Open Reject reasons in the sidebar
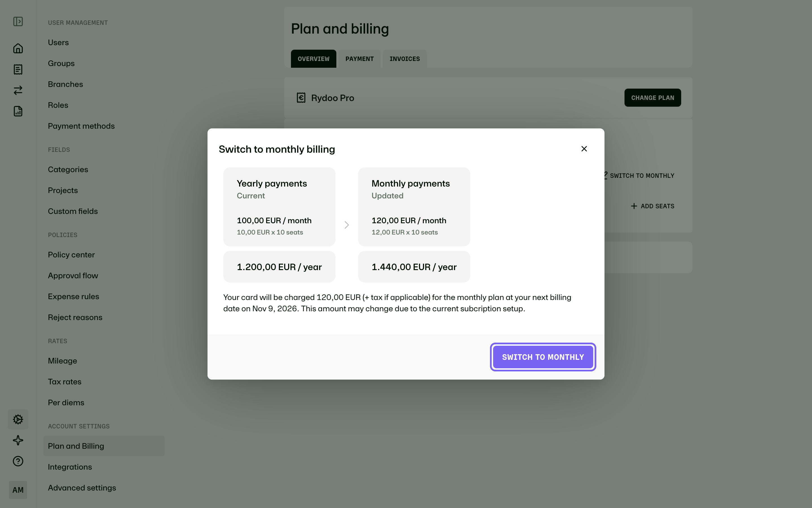 [x=75, y=317]
